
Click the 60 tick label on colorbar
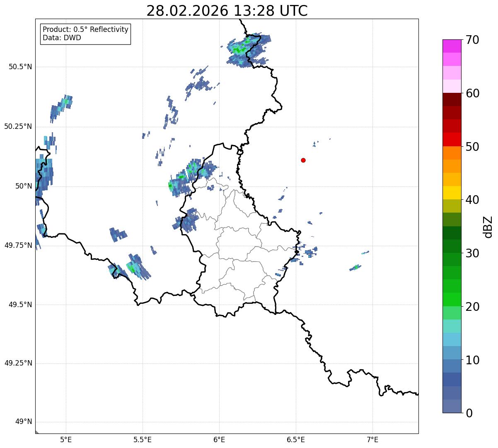[x=472, y=93]
